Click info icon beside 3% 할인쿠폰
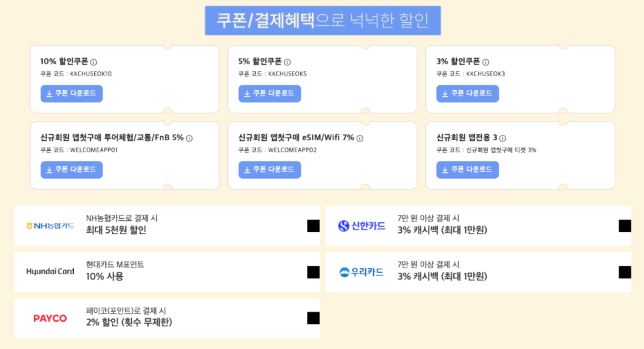 [485, 62]
